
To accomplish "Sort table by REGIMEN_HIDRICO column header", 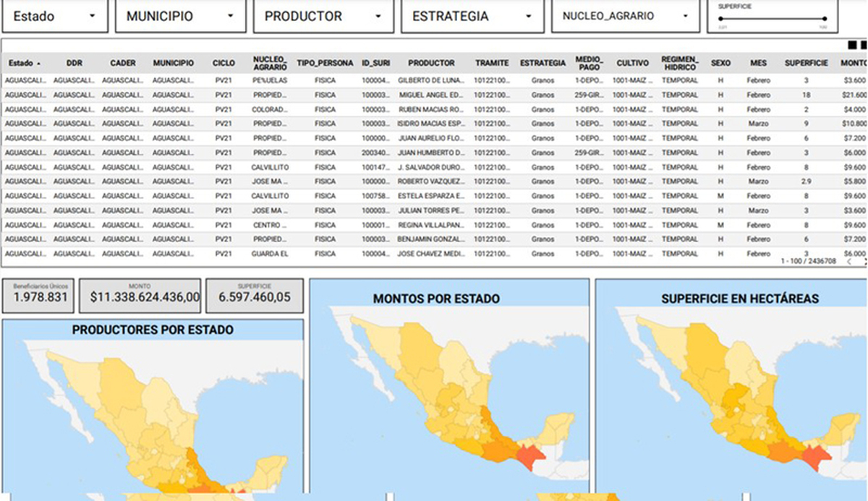I will [680, 63].
